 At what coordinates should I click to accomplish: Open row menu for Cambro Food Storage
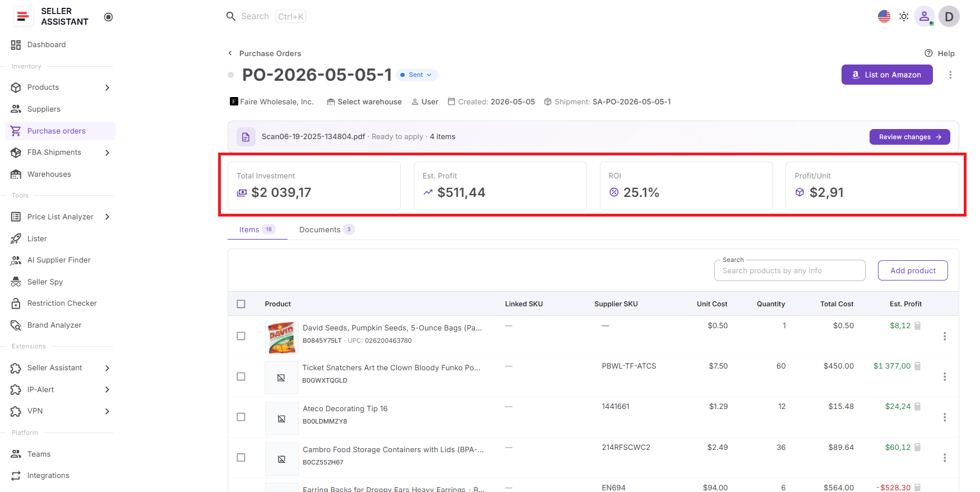point(945,458)
